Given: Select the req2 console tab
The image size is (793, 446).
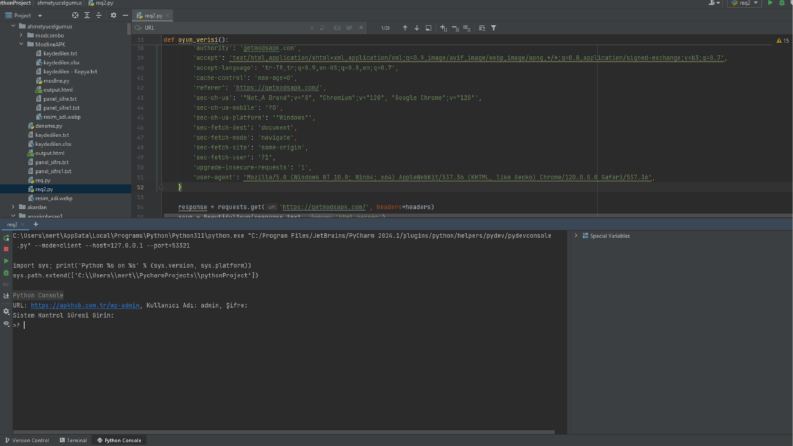Looking at the screenshot, I should point(12,225).
